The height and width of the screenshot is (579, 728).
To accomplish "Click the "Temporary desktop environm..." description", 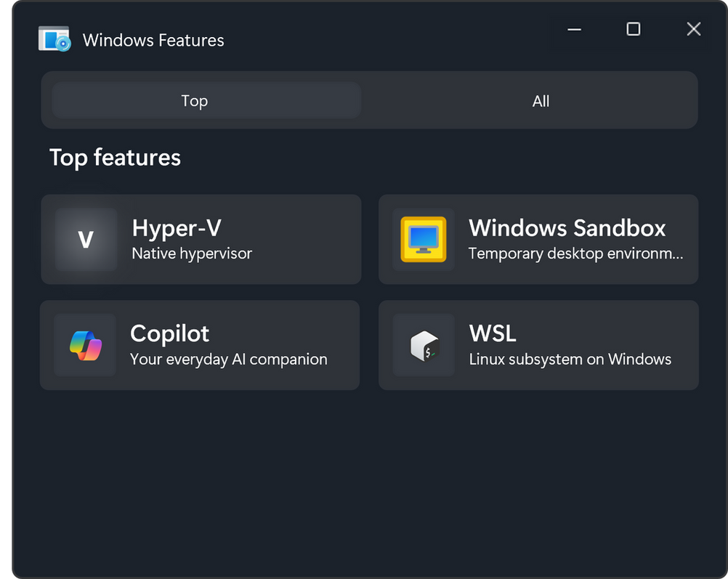I will [575, 254].
